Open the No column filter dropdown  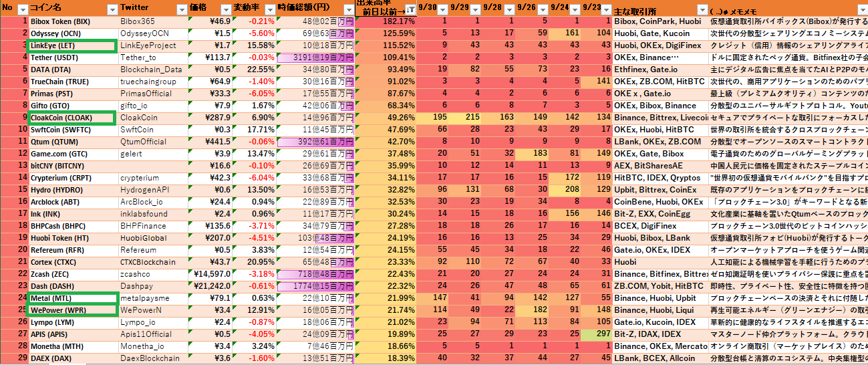(22, 9)
